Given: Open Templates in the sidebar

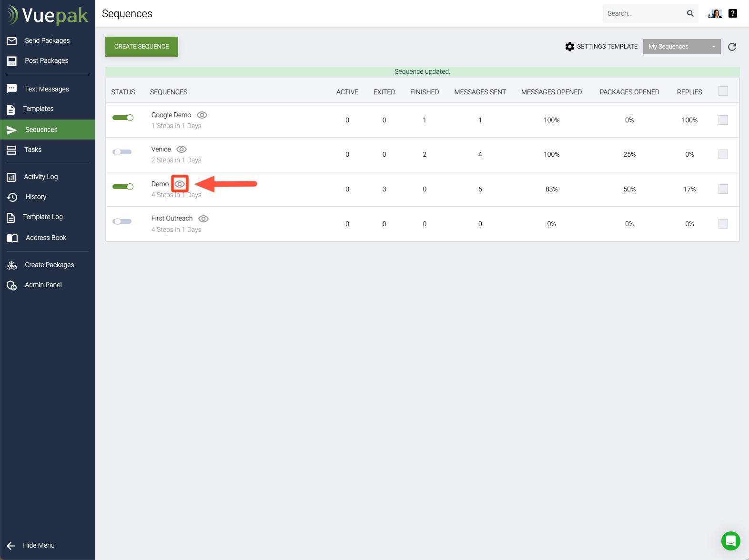Looking at the screenshot, I should click(38, 109).
